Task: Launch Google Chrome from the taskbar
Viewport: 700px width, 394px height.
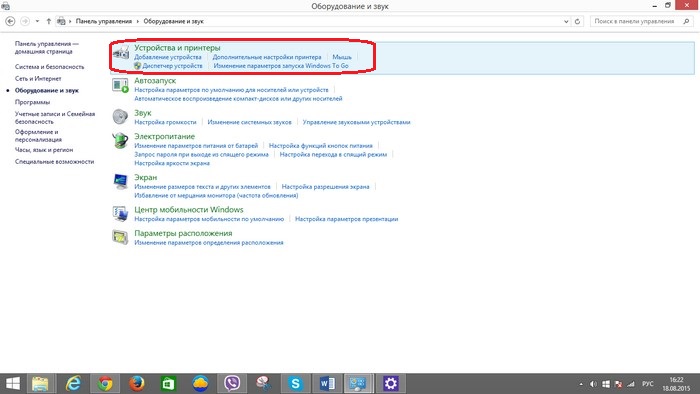Action: [x=105, y=383]
